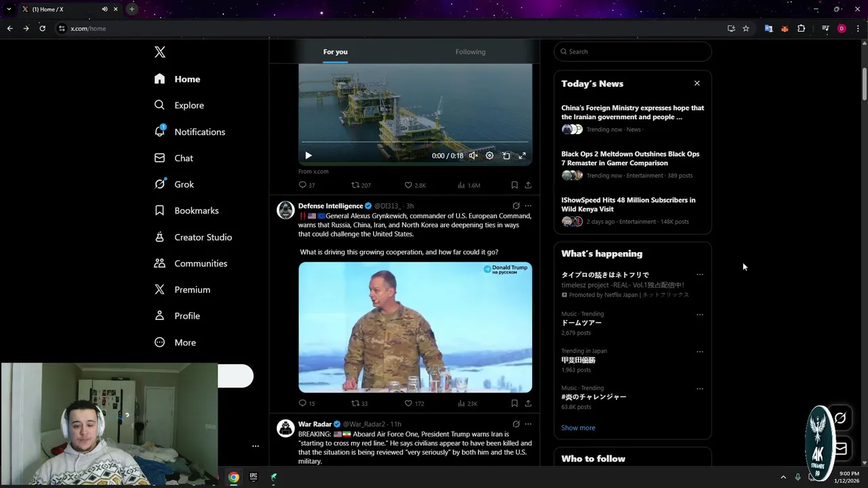Reload the page in Chrome

pyautogui.click(x=42, y=28)
